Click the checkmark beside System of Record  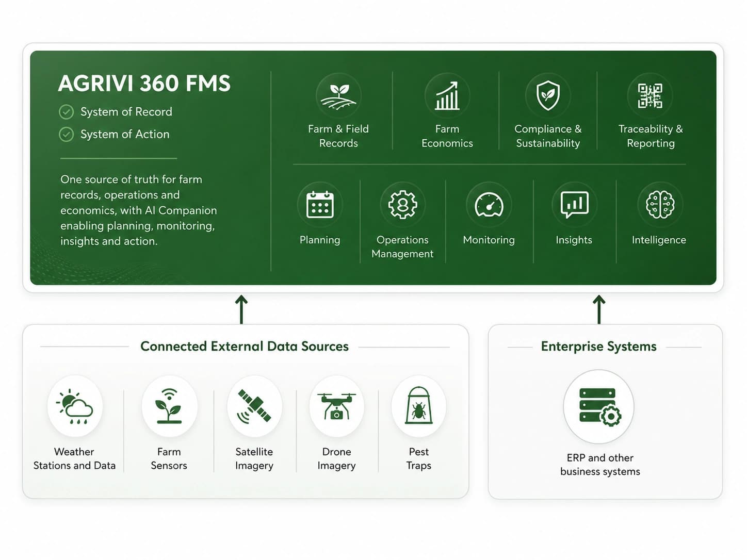point(66,112)
